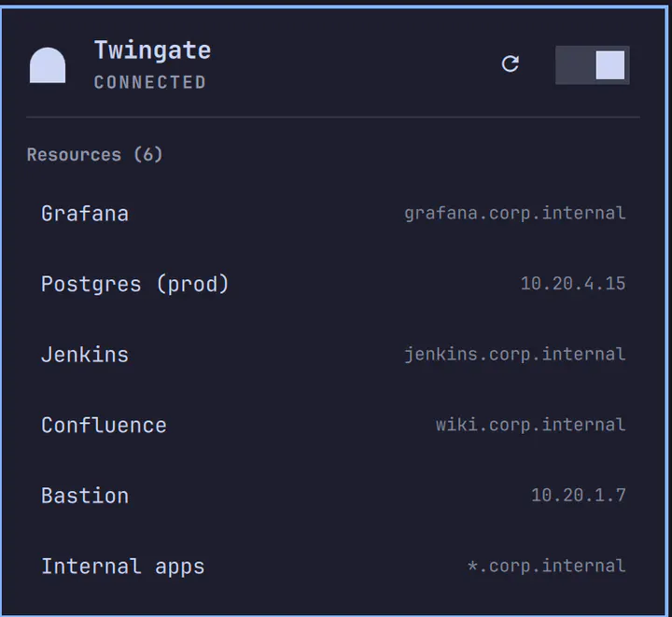Click the refresh resources icon
The height and width of the screenshot is (617, 672).
510,63
